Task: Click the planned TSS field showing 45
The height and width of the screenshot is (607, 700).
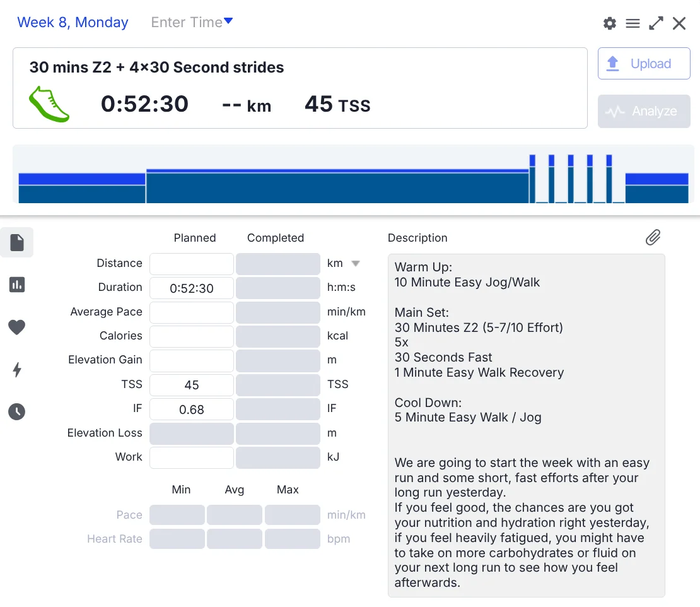Action: (x=192, y=385)
